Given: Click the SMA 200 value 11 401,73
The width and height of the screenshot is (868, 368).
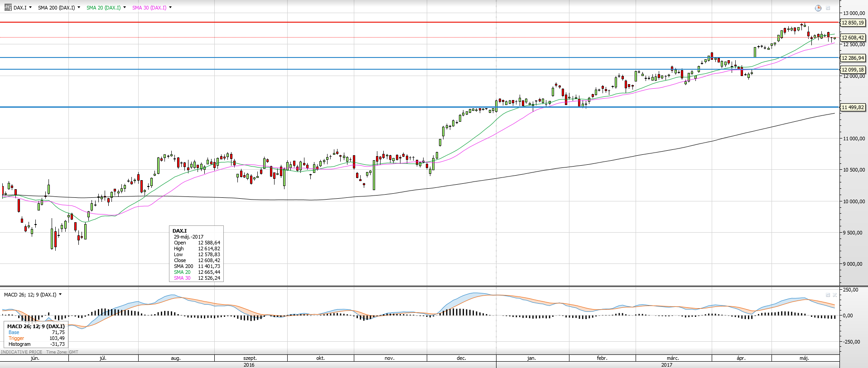Looking at the screenshot, I should (209, 266).
